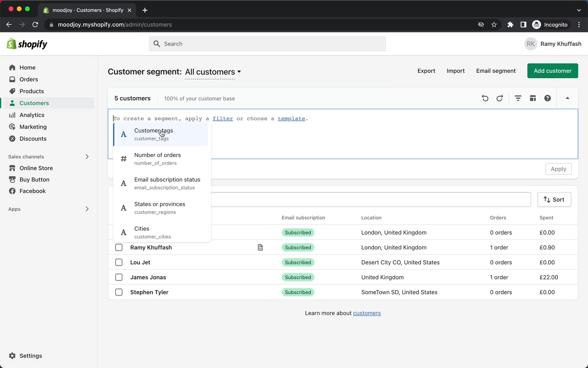Open Home in the sidebar
The image size is (588, 368).
[27, 67]
